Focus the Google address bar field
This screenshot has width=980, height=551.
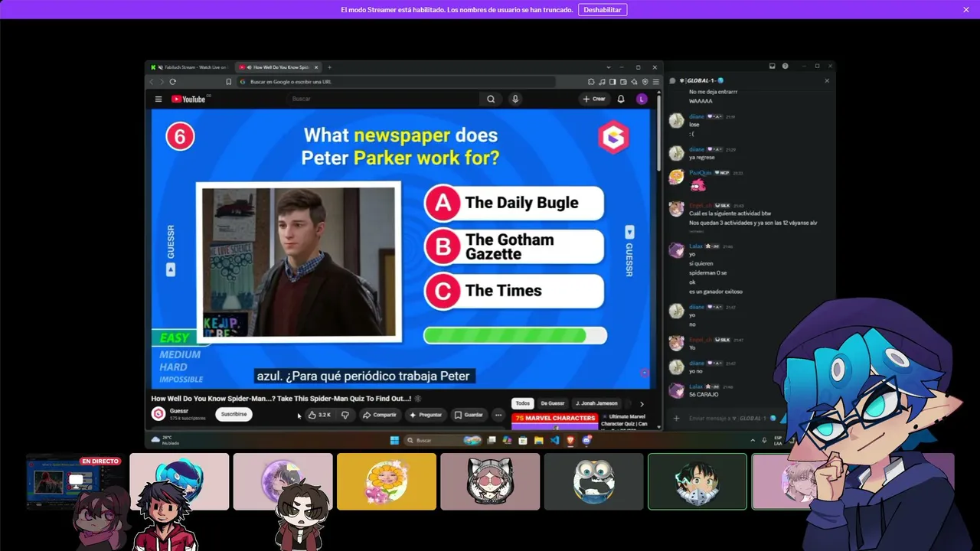(x=396, y=82)
